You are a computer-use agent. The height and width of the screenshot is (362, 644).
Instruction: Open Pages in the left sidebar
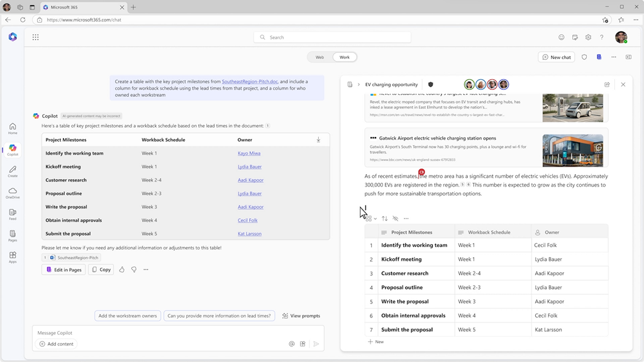point(13,235)
